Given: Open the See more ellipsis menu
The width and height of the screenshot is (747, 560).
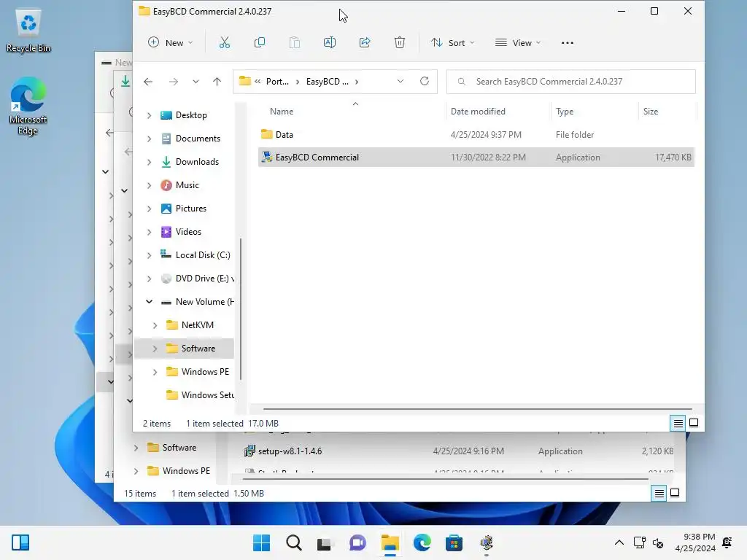Looking at the screenshot, I should pos(568,43).
